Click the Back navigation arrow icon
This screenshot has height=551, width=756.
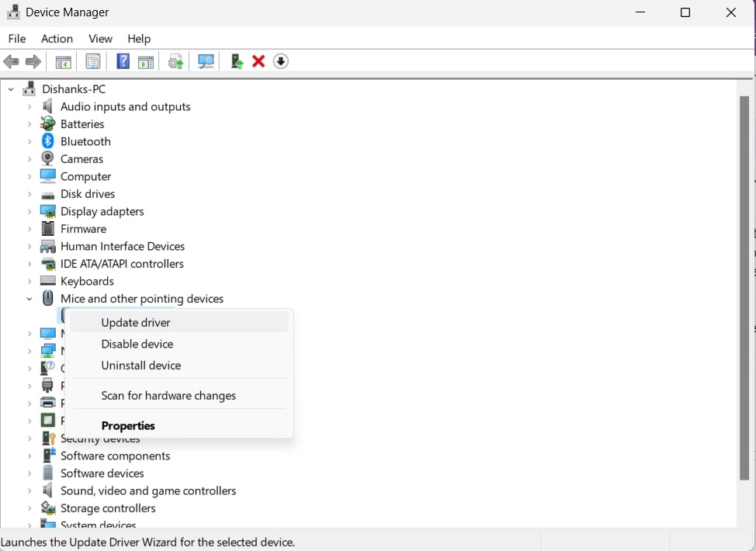11,61
